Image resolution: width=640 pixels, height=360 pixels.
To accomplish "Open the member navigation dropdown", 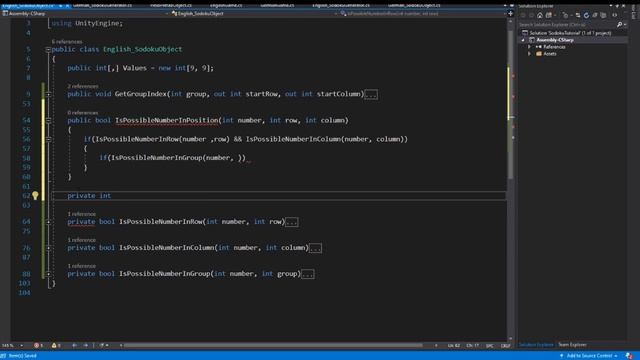I will [503, 13].
